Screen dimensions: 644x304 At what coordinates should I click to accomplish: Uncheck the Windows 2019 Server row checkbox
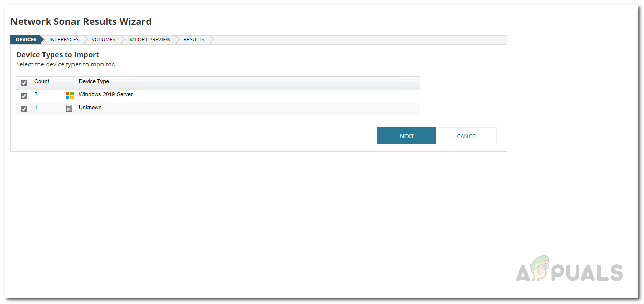point(24,96)
